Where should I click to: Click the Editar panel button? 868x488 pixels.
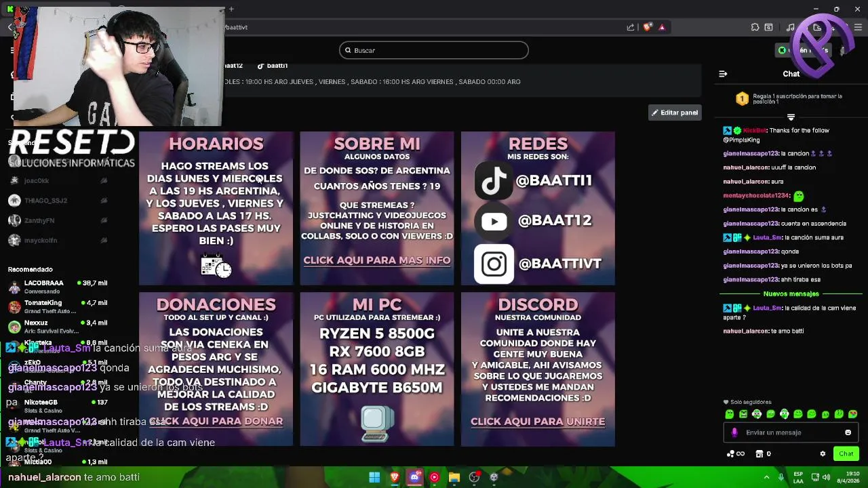pos(675,113)
